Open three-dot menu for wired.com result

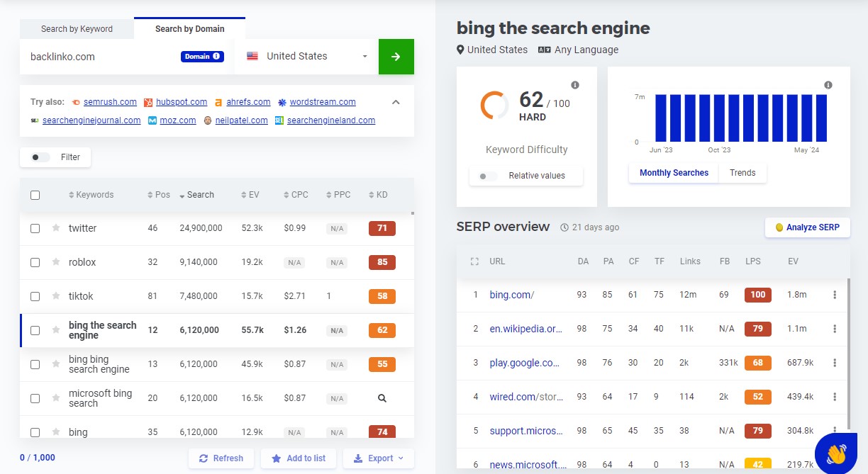pyautogui.click(x=835, y=397)
